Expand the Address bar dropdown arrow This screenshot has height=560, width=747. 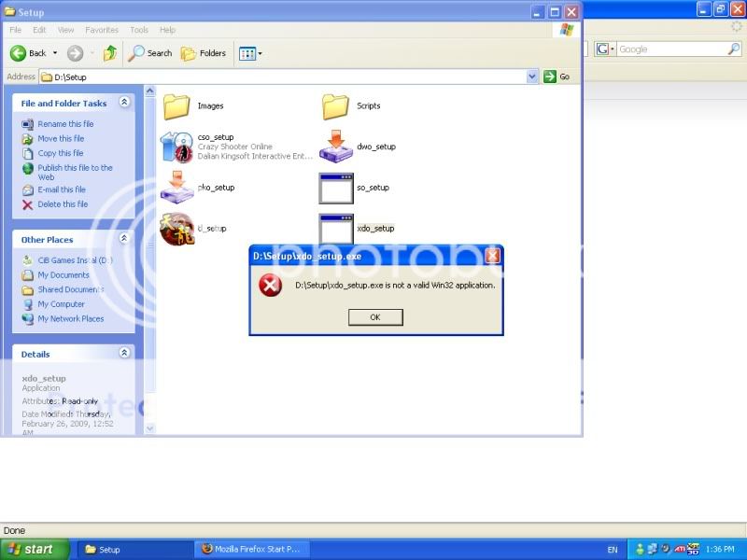pyautogui.click(x=532, y=77)
